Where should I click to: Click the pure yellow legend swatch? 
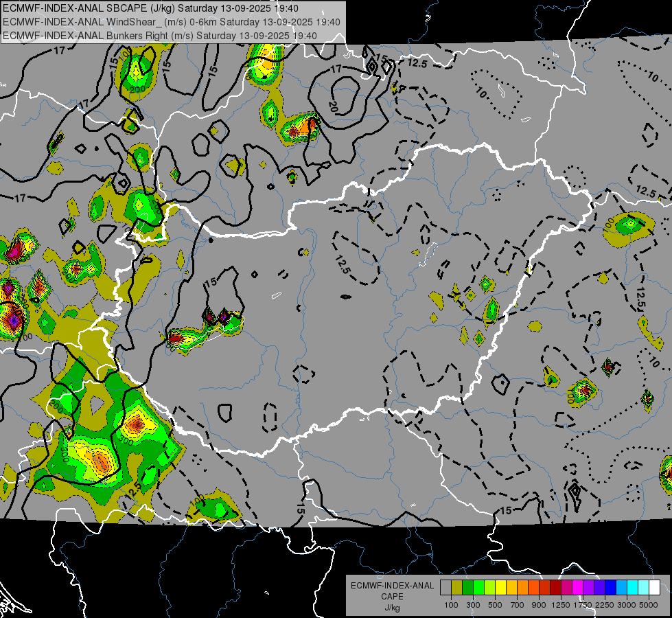[500, 588]
